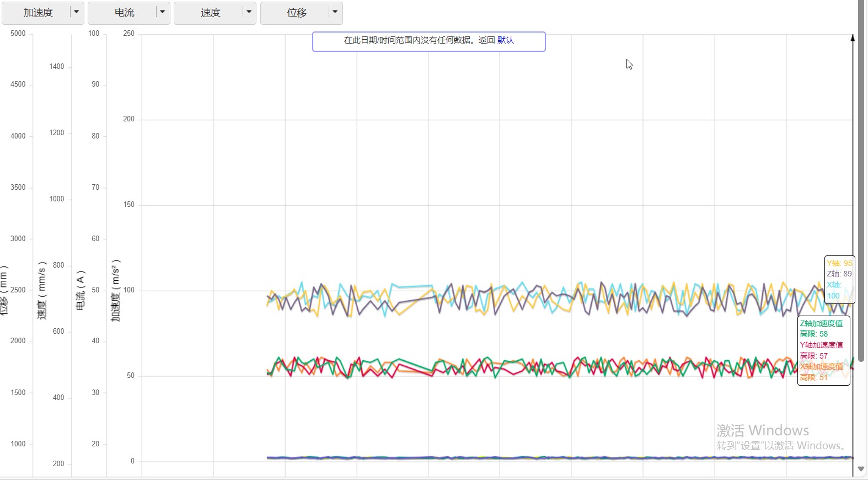This screenshot has height=480, width=868.
Task: Click the Y轴加速度值 legend entry
Action: (821, 345)
